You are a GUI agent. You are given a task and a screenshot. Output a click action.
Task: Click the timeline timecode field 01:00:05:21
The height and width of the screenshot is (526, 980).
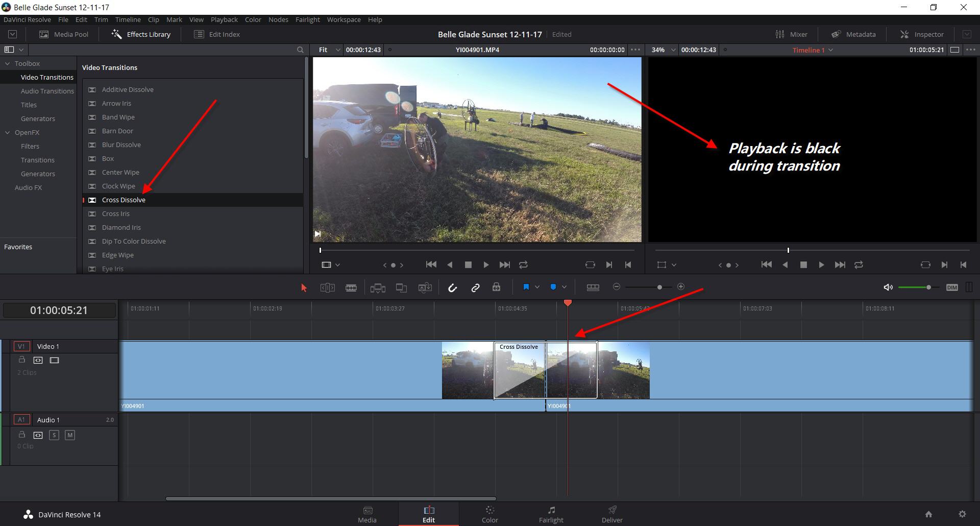(59, 310)
